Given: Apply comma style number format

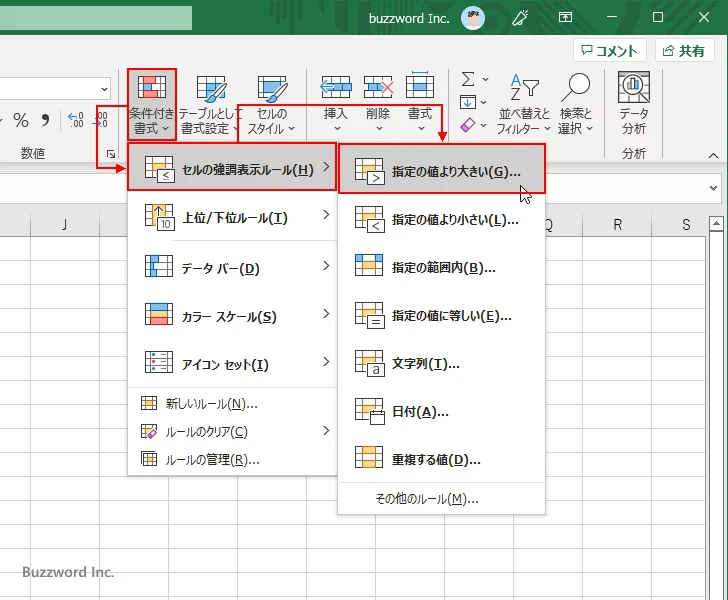Looking at the screenshot, I should pyautogui.click(x=45, y=120).
